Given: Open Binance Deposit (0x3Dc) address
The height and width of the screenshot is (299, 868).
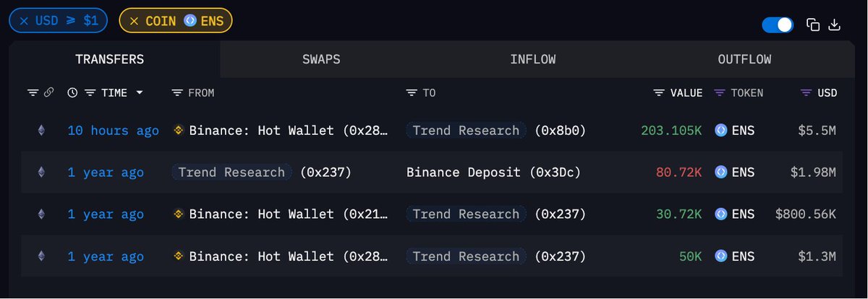Looking at the screenshot, I should pyautogui.click(x=493, y=172).
